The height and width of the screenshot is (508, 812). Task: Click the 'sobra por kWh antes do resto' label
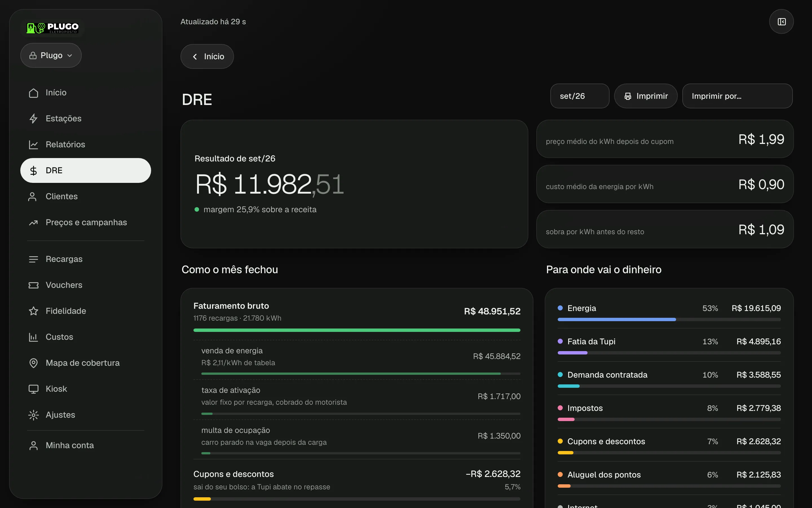tap(595, 232)
